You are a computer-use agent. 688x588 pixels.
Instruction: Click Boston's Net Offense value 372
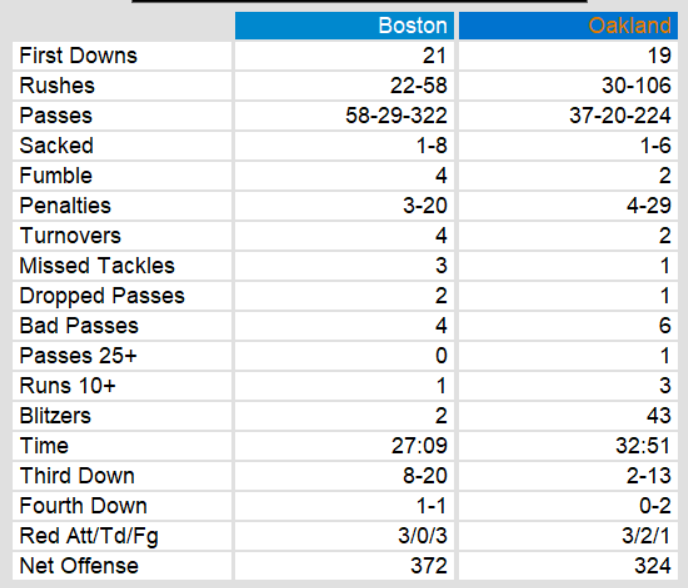click(430, 566)
